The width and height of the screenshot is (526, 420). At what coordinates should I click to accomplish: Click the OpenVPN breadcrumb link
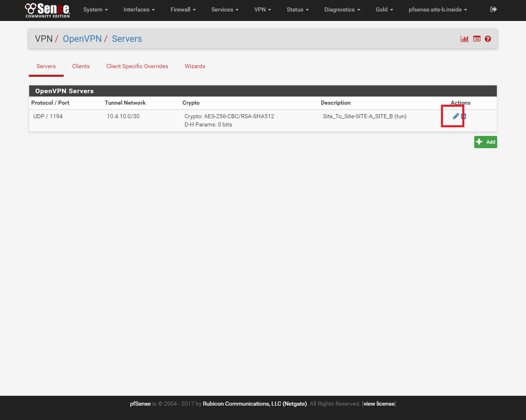(x=82, y=39)
